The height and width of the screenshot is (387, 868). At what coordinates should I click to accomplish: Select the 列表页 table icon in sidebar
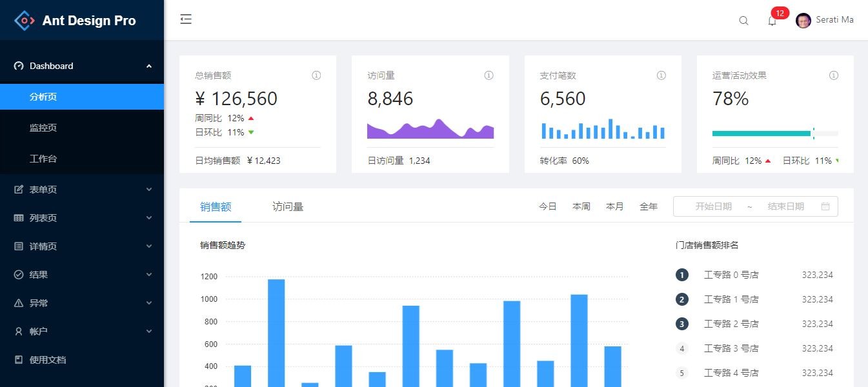19,217
